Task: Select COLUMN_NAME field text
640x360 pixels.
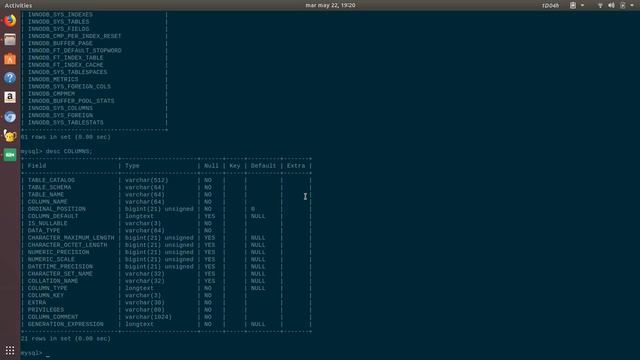Action: [48, 202]
